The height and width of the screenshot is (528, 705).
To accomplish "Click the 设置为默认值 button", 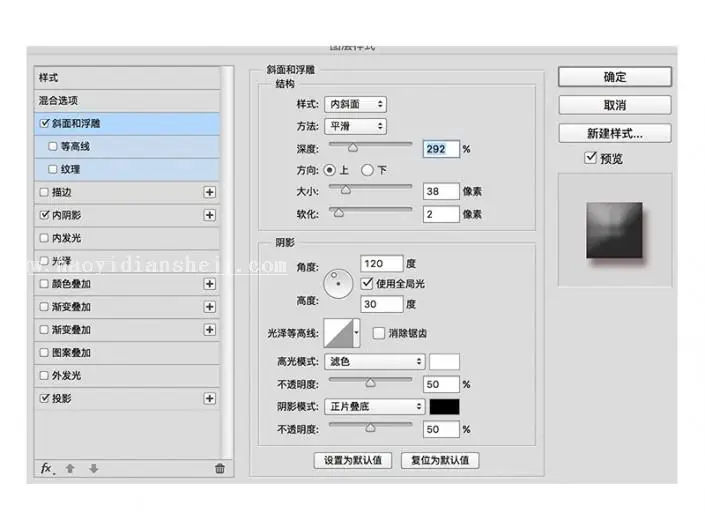I will pos(352,460).
